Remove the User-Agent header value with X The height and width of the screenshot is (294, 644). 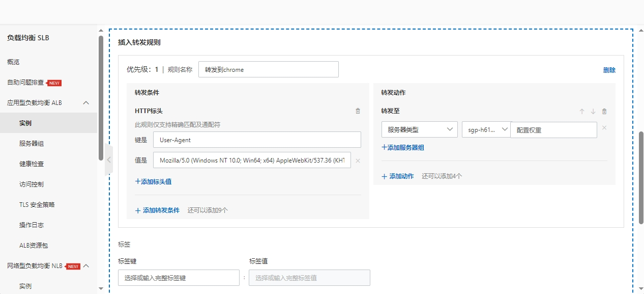[358, 161]
